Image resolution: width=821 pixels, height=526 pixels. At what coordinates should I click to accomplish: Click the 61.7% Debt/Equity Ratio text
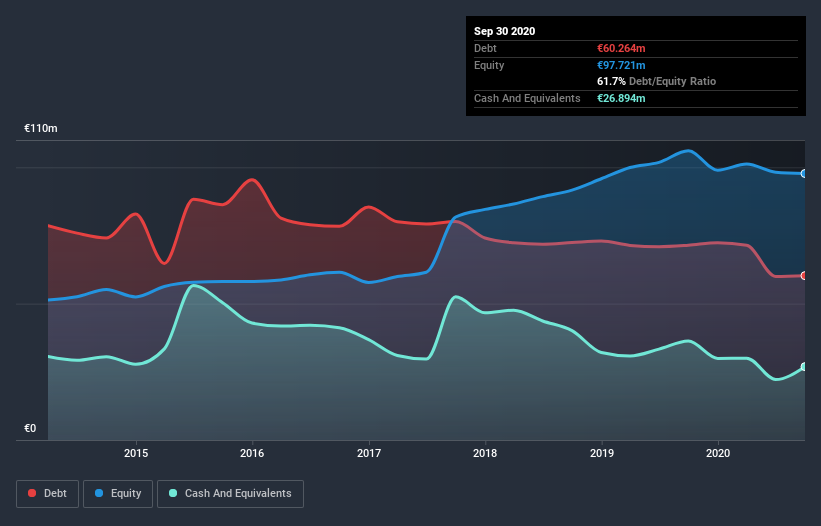657,81
